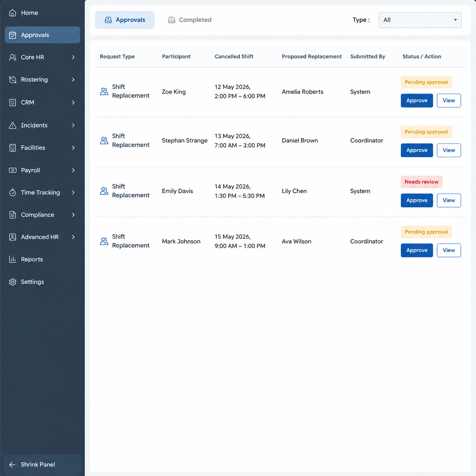The image size is (476, 476).
Task: Approve Emily Davis's shift replacement
Action: point(417,200)
